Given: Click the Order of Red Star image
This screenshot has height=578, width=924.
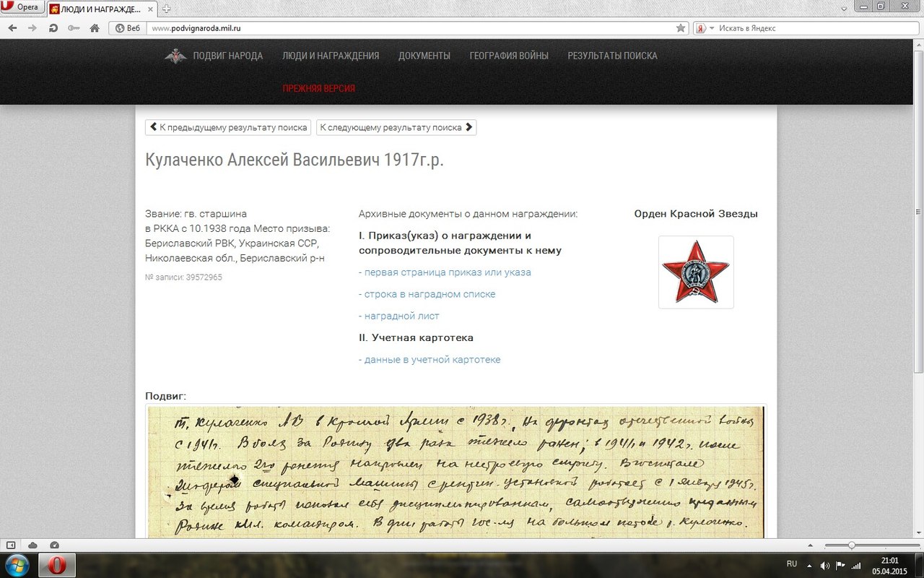Looking at the screenshot, I should [x=695, y=272].
